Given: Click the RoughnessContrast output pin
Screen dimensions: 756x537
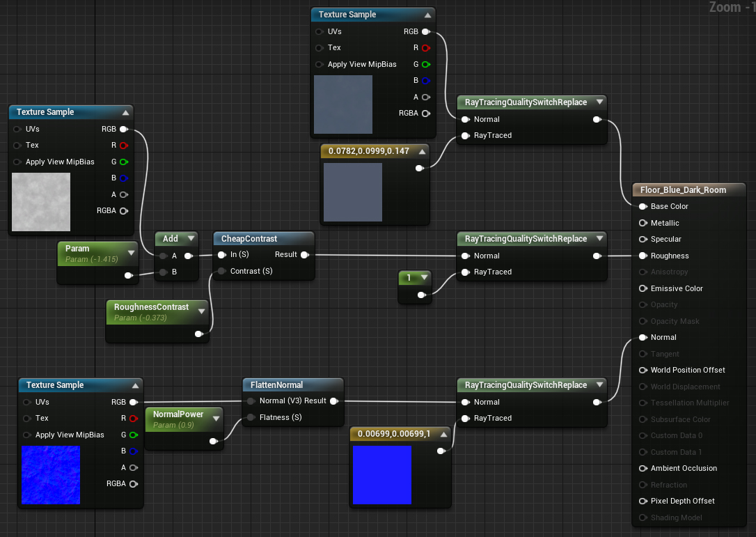Looking at the screenshot, I should click(x=198, y=334).
